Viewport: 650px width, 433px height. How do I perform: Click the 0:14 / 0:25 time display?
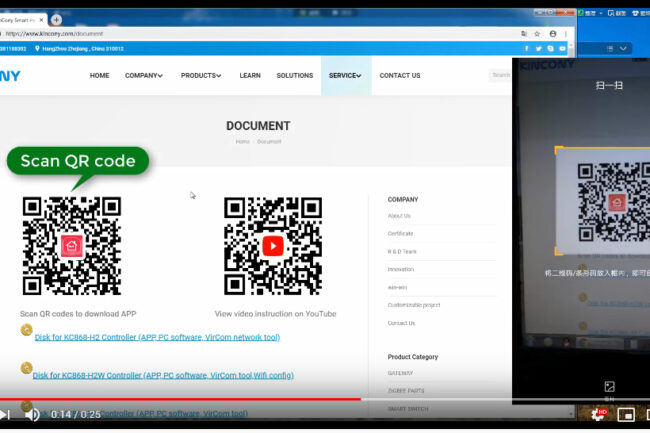(x=76, y=414)
